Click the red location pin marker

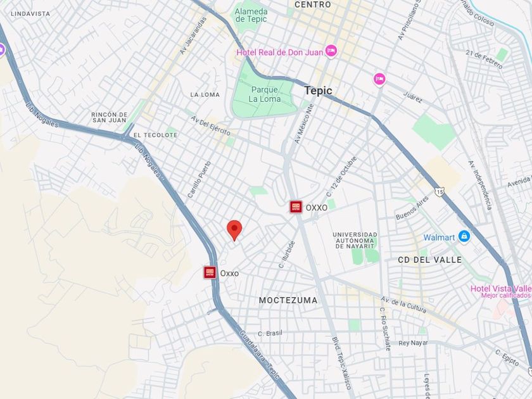pos(234,230)
